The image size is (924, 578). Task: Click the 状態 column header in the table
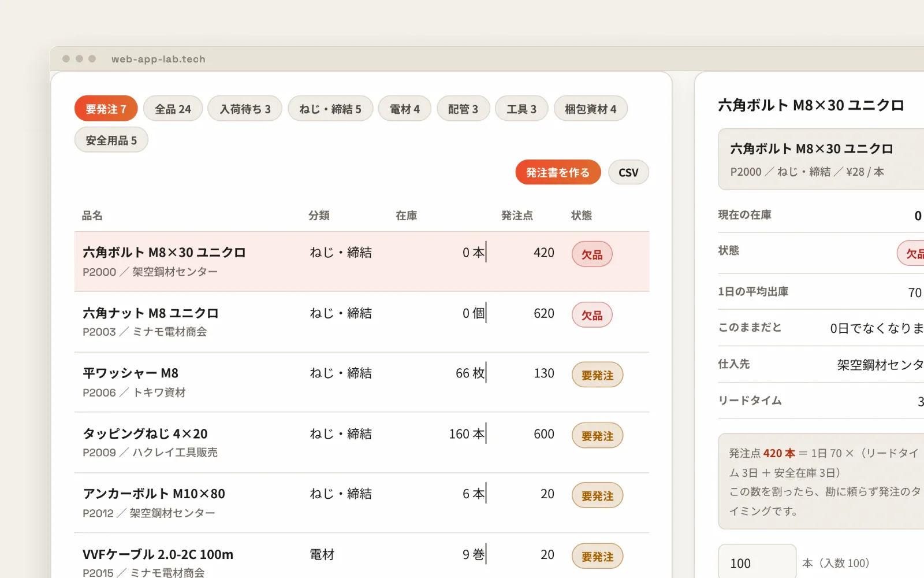pos(582,216)
